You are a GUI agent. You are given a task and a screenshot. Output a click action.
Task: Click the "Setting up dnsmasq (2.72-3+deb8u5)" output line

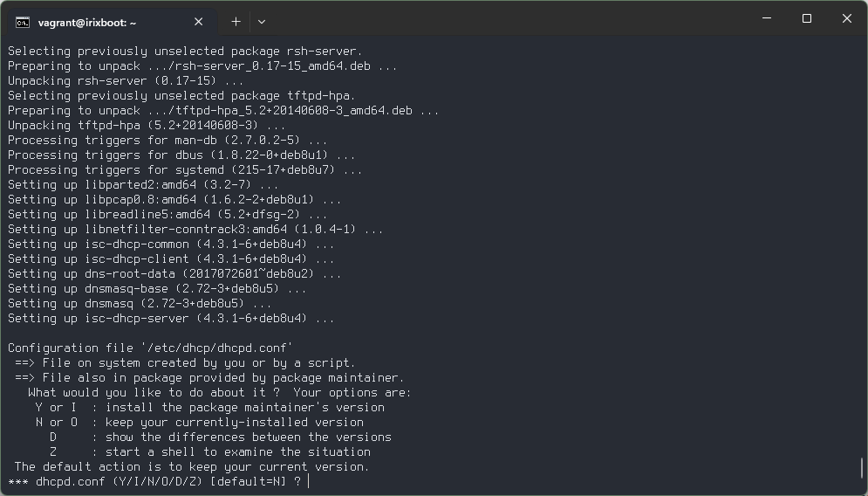point(140,304)
